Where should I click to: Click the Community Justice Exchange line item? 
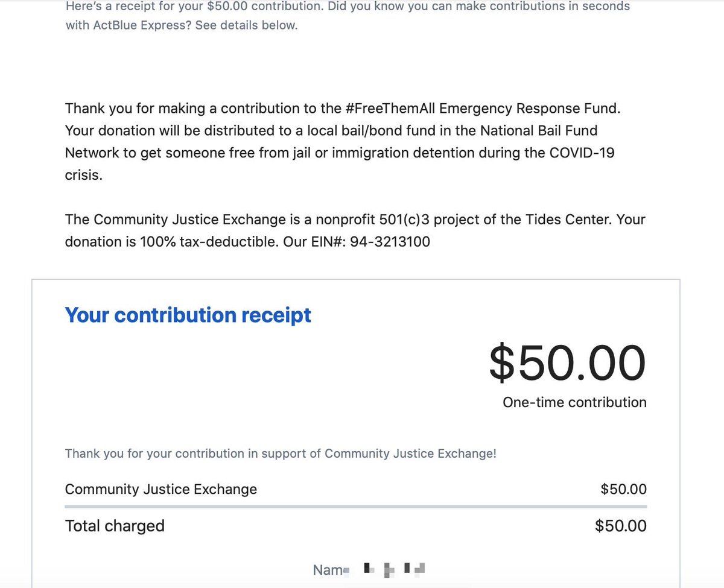click(x=160, y=489)
